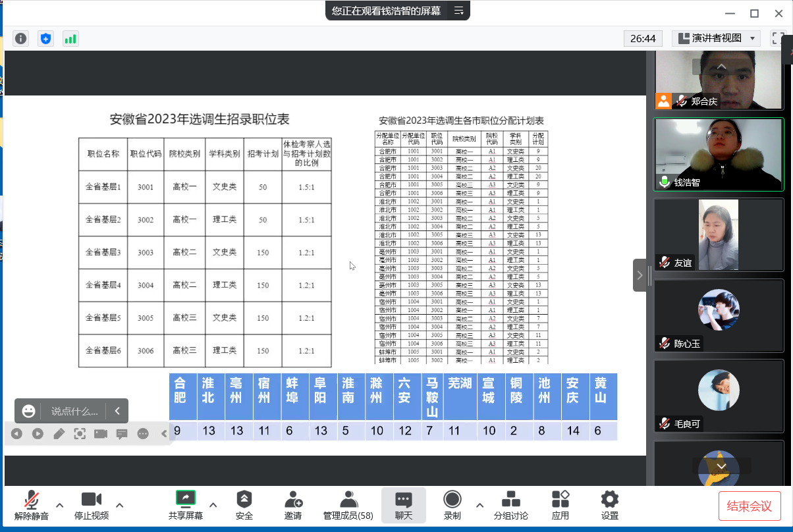
Task: Select the pen annotation tool in slideshow bar
Action: [x=59, y=433]
